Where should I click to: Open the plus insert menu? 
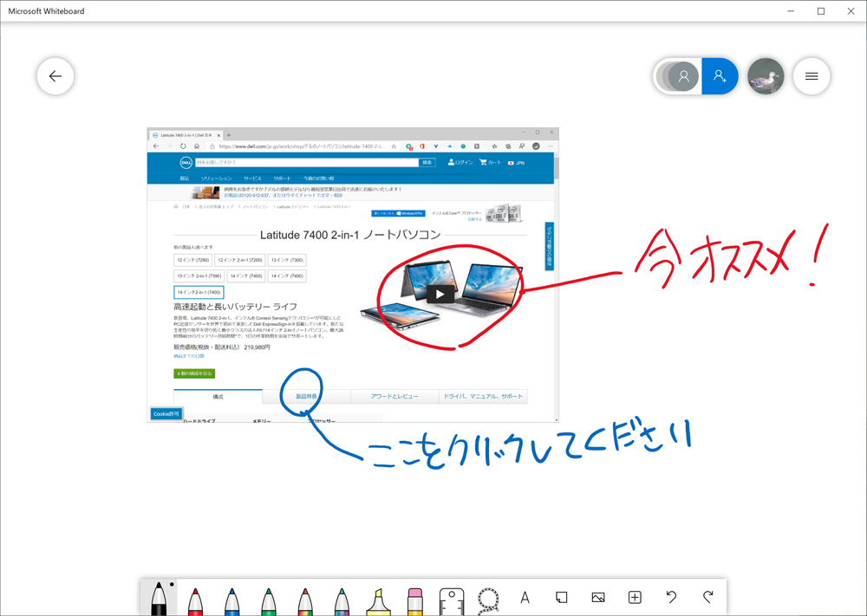(635, 597)
